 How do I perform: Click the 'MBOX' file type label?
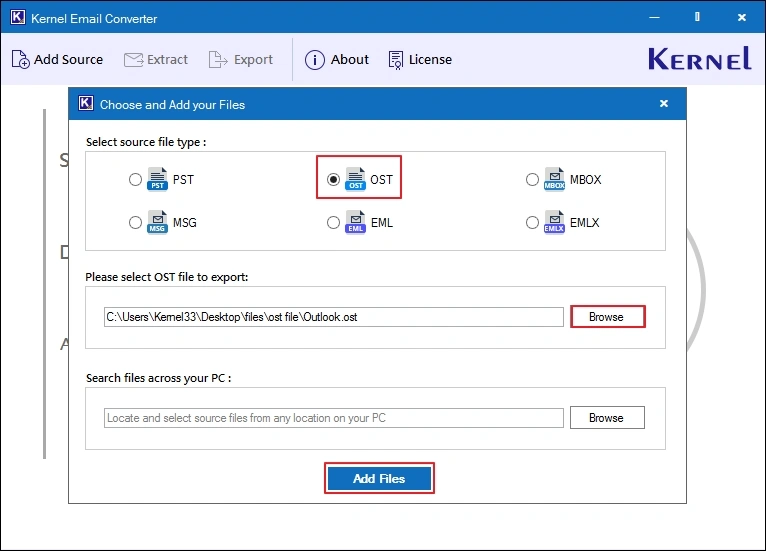(x=585, y=180)
